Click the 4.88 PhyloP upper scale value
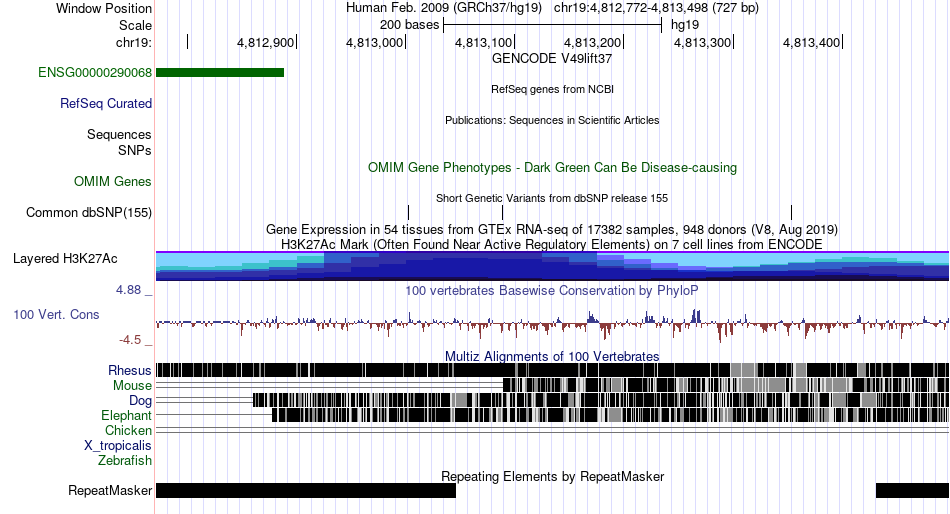950x514 pixels. point(128,290)
